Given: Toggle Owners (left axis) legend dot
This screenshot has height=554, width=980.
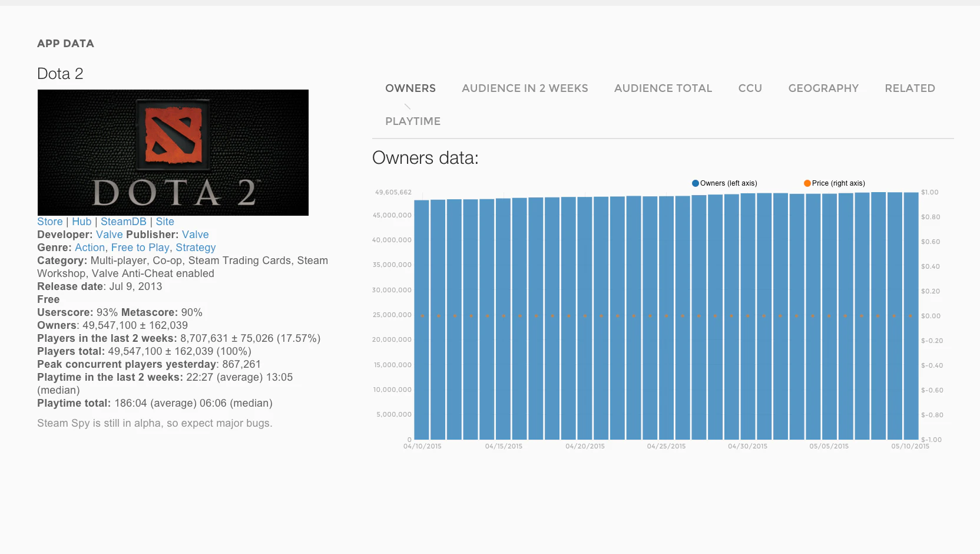Looking at the screenshot, I should pos(696,183).
